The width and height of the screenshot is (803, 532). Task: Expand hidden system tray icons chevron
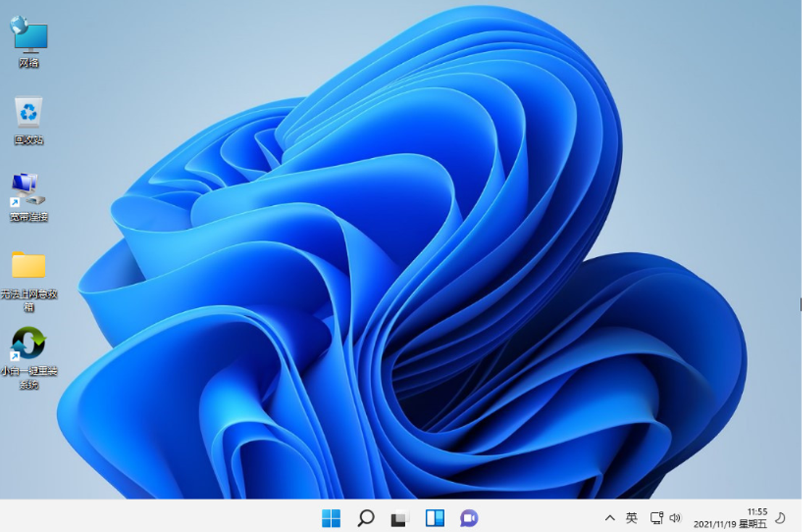click(609, 518)
